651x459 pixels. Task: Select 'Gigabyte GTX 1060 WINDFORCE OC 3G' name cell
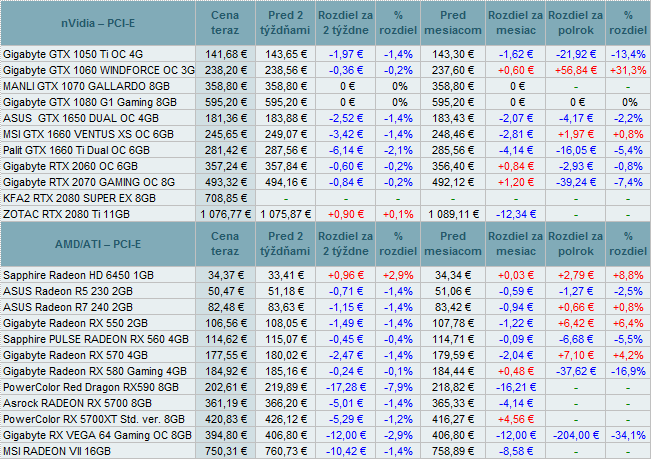[x=99, y=71]
